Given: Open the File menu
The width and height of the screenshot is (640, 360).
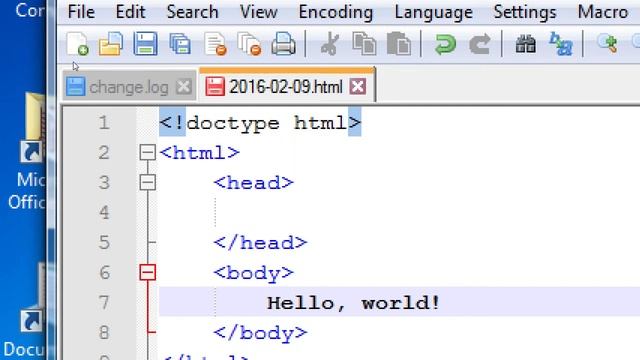Looking at the screenshot, I should pos(81,12).
